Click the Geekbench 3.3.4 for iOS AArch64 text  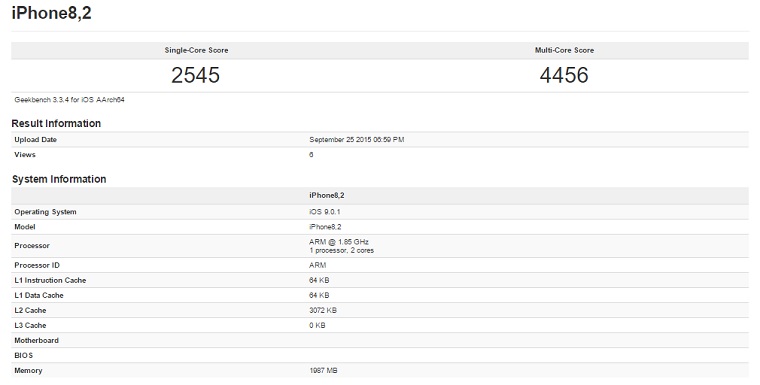click(x=69, y=100)
